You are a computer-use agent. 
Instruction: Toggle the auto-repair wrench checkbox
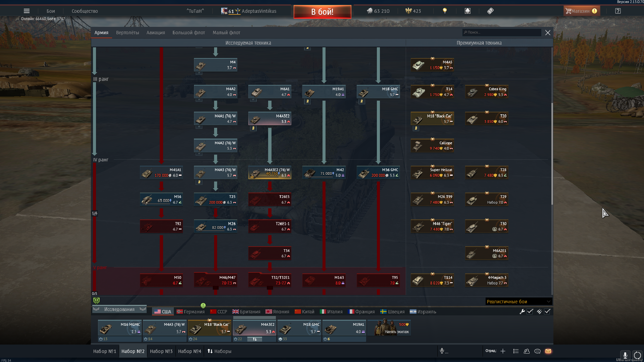(x=530, y=311)
